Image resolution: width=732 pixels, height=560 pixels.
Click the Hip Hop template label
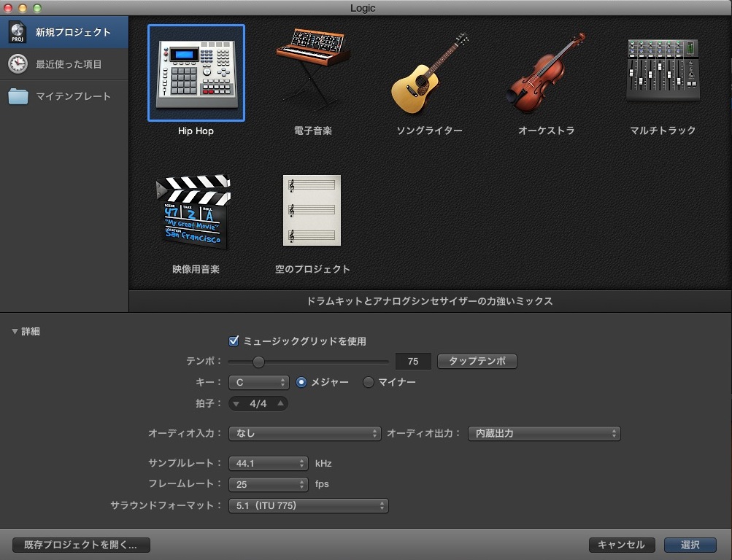click(x=196, y=131)
